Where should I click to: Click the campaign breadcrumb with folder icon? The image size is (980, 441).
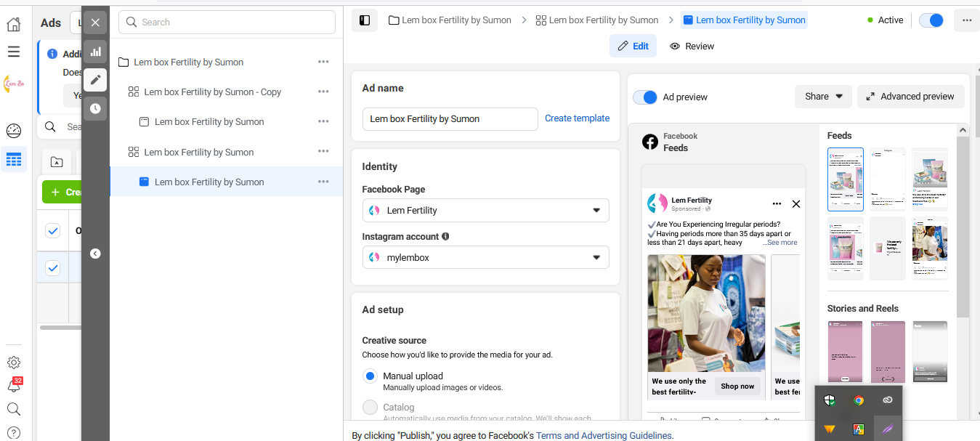(450, 20)
